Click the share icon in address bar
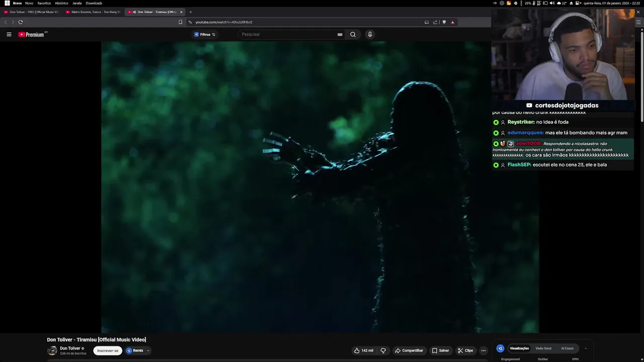This screenshot has width=644, height=362. click(x=435, y=22)
